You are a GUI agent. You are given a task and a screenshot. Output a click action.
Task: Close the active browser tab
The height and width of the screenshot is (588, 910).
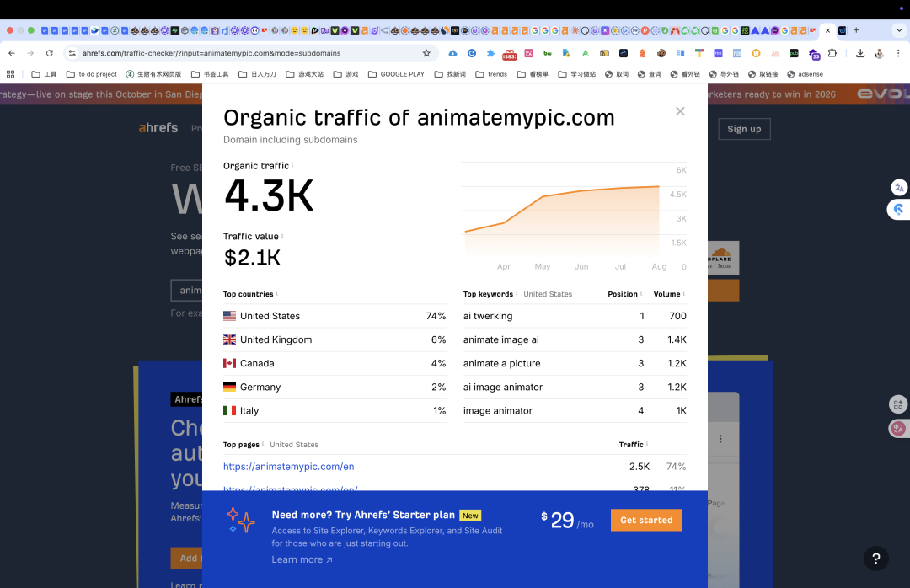[827, 30]
